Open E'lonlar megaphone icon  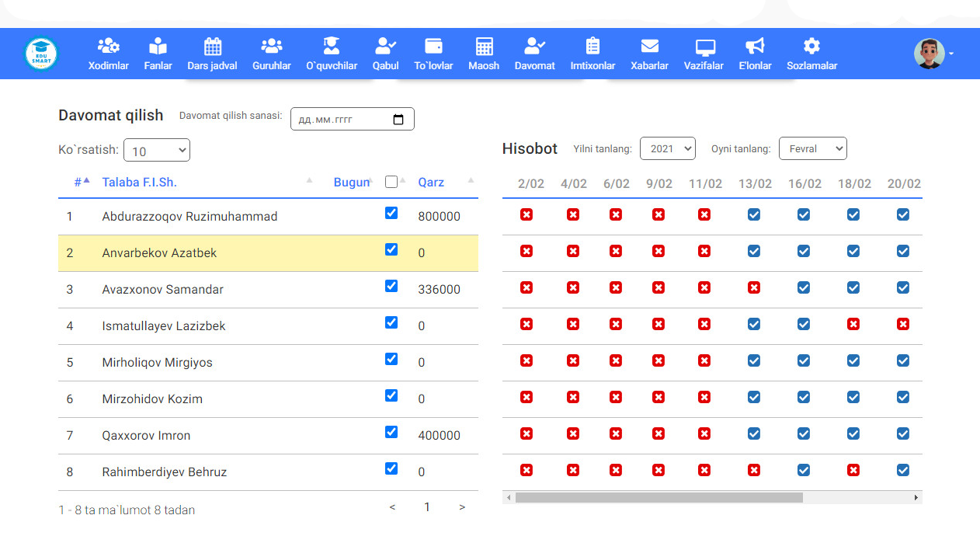click(755, 46)
